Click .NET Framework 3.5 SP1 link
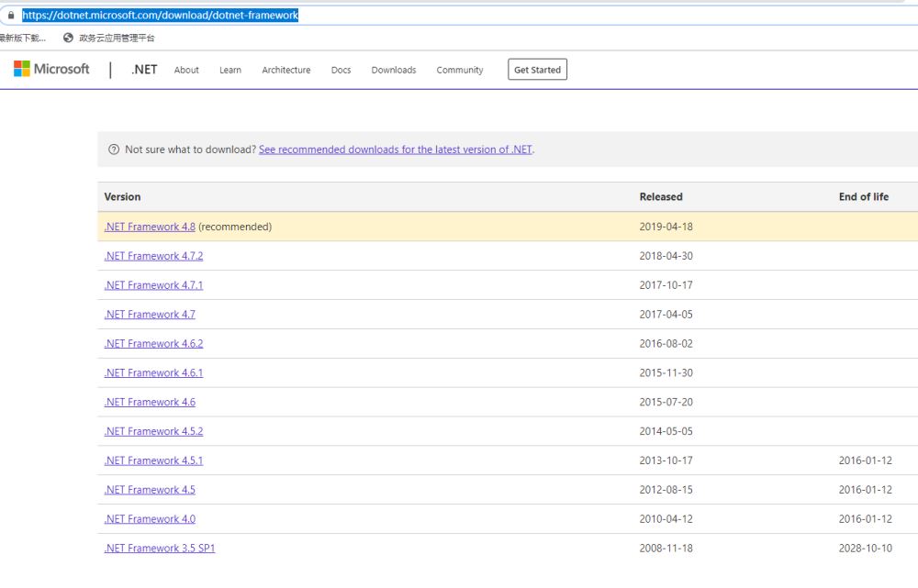 pyautogui.click(x=160, y=549)
